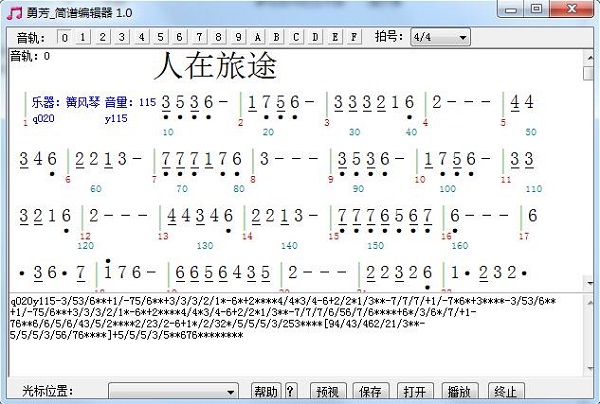600x404 pixels.
Task: Switch to track C
Action: (x=296, y=37)
